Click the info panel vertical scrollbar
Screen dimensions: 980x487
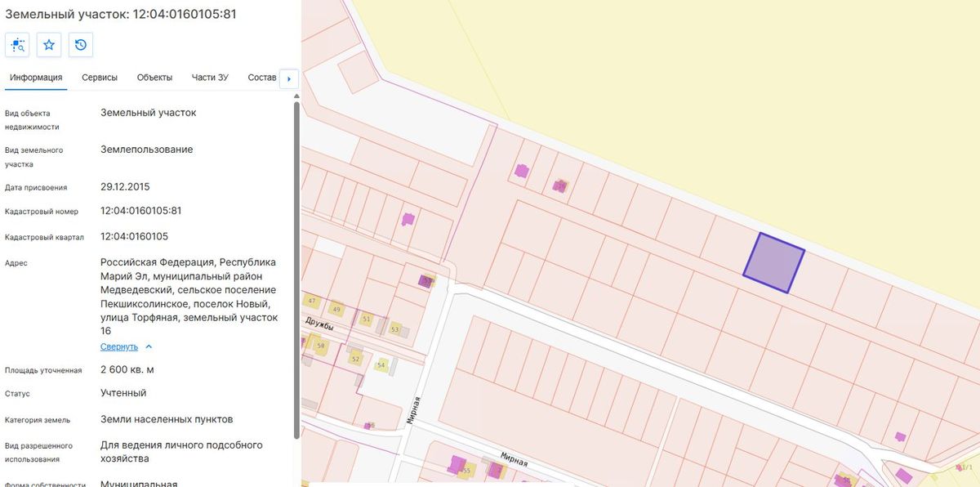296,270
